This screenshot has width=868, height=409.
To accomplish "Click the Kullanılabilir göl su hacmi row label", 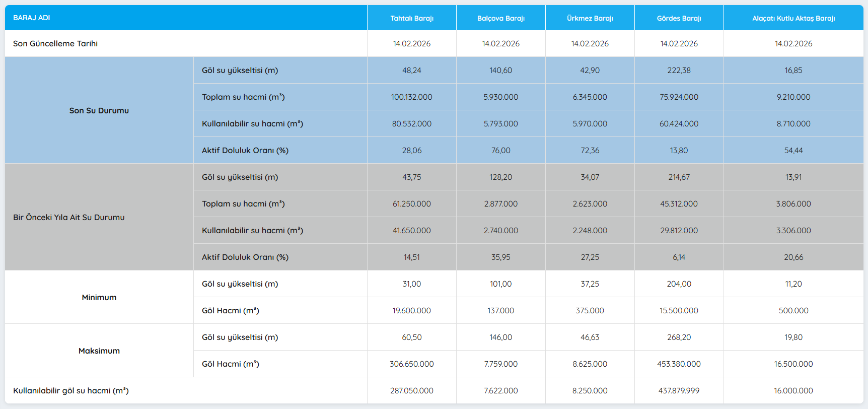I will pyautogui.click(x=71, y=390).
